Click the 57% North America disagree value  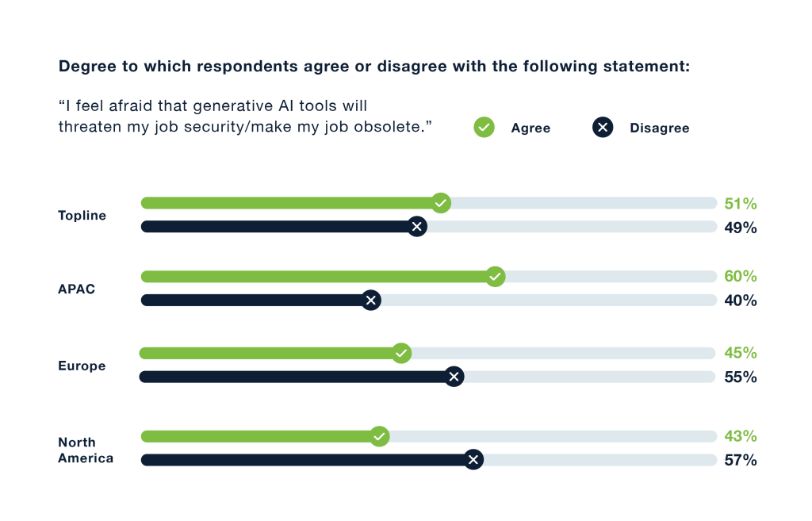pyautogui.click(x=741, y=460)
